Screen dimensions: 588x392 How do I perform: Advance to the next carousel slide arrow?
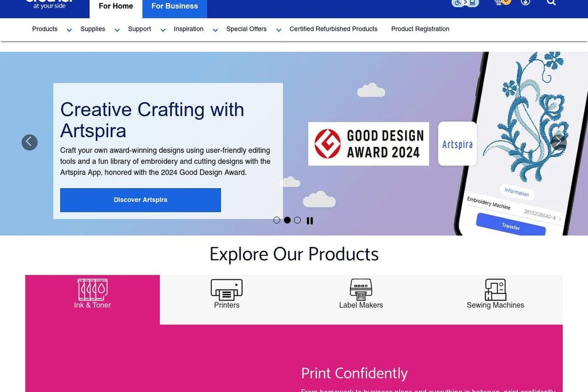[x=559, y=142]
